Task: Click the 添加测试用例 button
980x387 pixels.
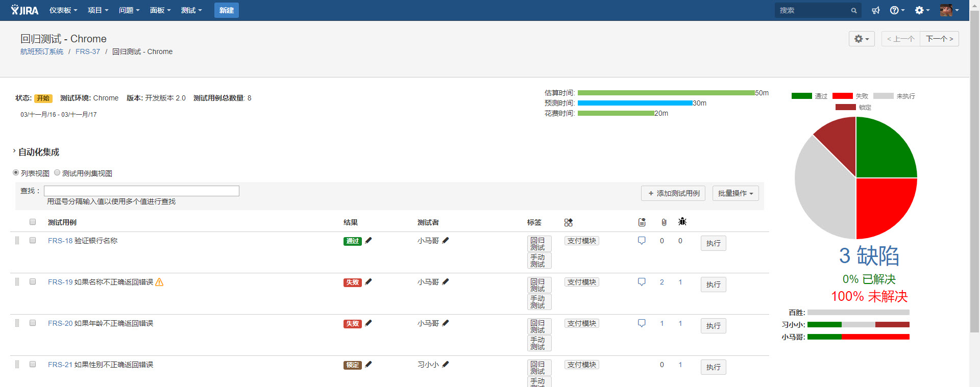Action: pos(673,193)
